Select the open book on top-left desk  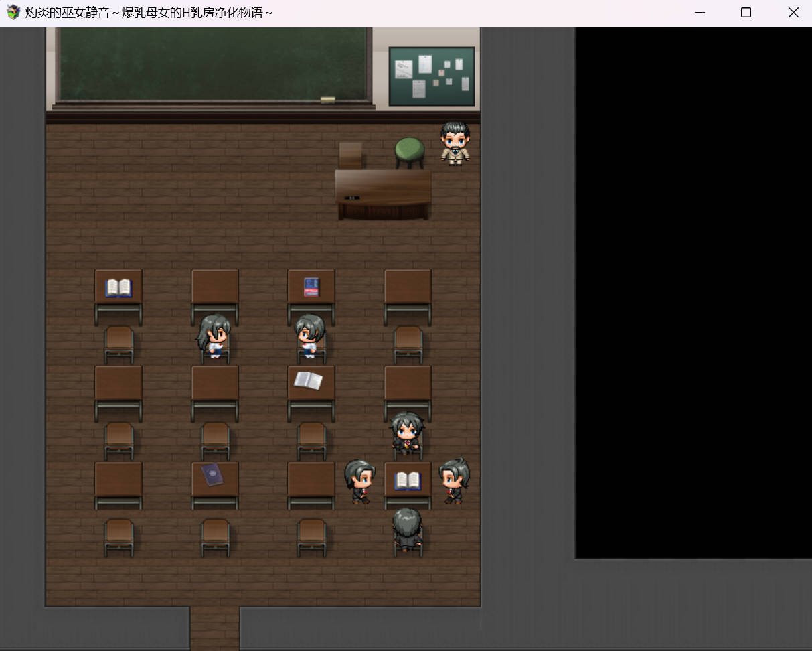click(x=118, y=287)
